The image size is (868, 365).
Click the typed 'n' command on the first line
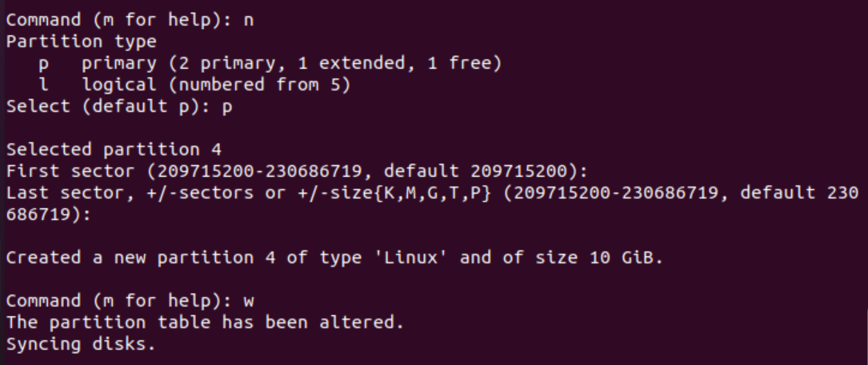(248, 20)
